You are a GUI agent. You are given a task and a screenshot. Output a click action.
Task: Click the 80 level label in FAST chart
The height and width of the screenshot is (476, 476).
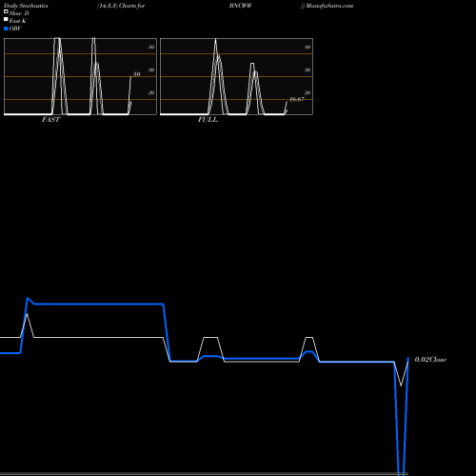pyautogui.click(x=151, y=47)
